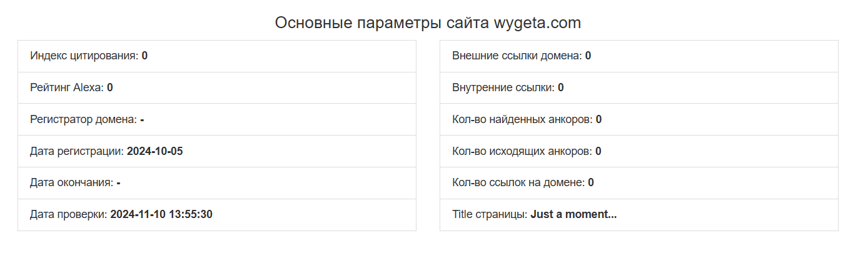868x253 pixels.
Task: Click the "Индекс цитирования" row
Action: 216,56
